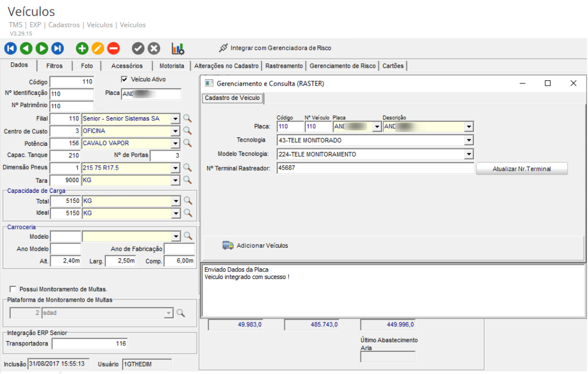Enable Possui Monitoramento de Multas checkbox

[13, 289]
